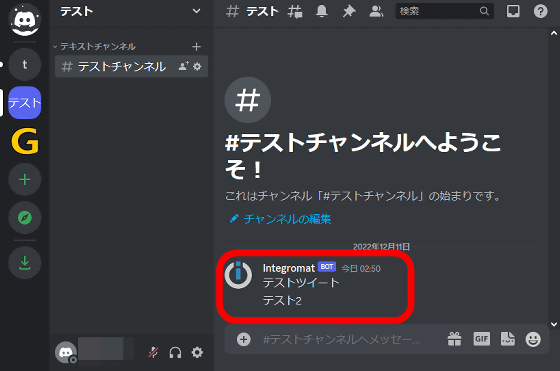Open the yellow G server
The width and height of the screenshot is (560, 371).
(x=25, y=141)
